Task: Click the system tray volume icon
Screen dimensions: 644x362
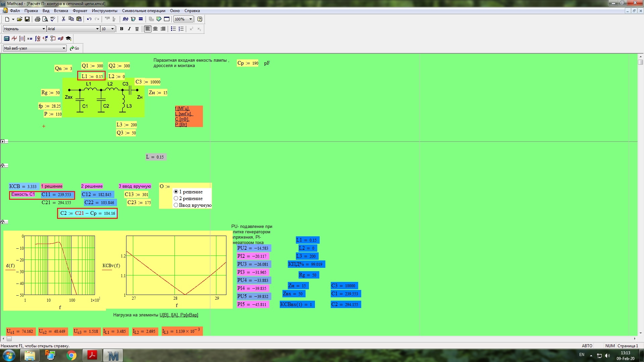Action: [607, 356]
